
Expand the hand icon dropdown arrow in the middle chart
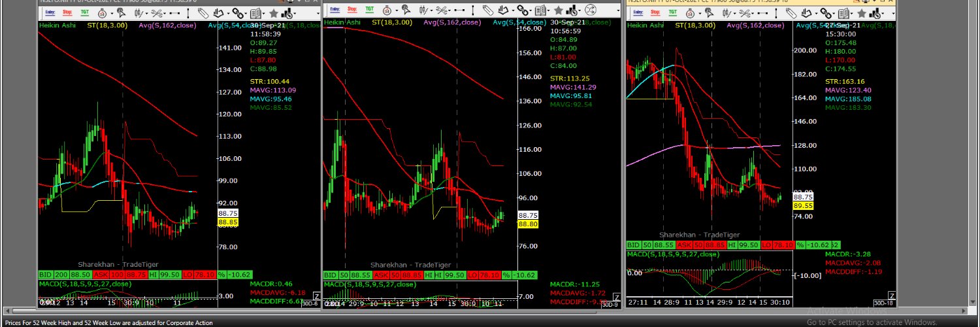513,10
